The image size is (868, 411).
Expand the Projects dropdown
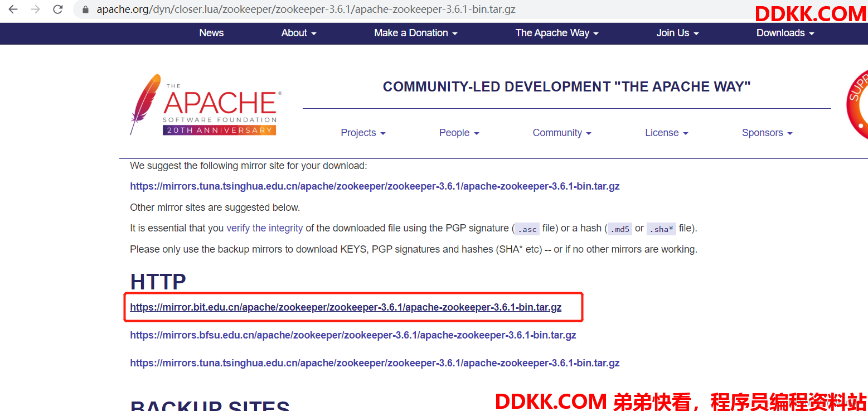point(363,133)
